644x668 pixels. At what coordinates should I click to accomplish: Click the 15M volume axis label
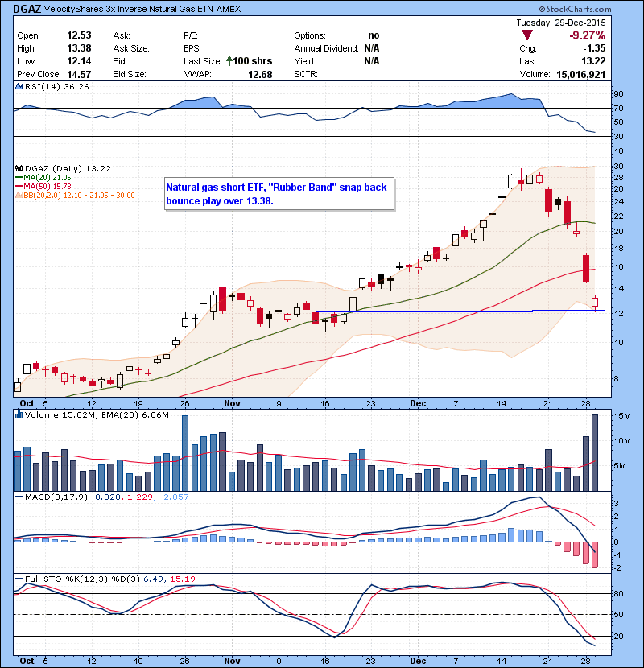[x=622, y=416]
